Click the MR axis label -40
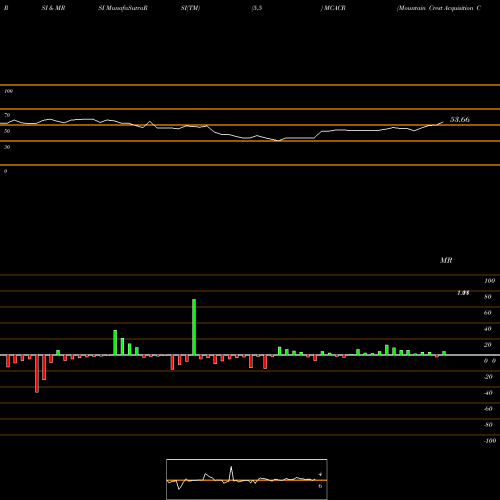500x500 pixels. coord(488,393)
